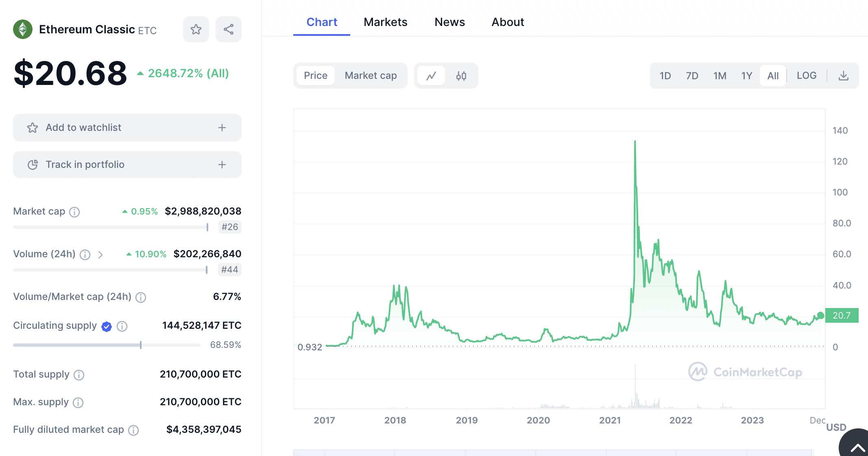The image size is (868, 456).
Task: Click the Ethereum Classic logo icon
Action: 23,29
